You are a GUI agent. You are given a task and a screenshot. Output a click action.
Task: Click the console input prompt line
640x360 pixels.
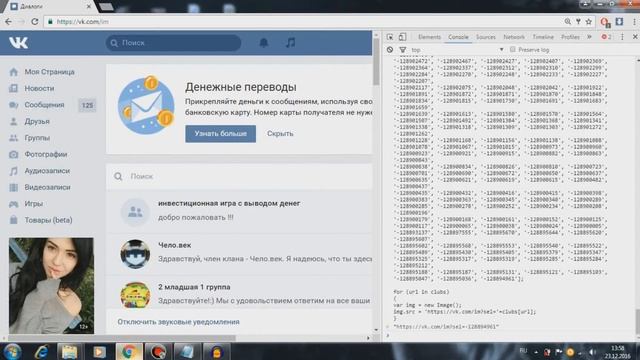tap(510, 336)
